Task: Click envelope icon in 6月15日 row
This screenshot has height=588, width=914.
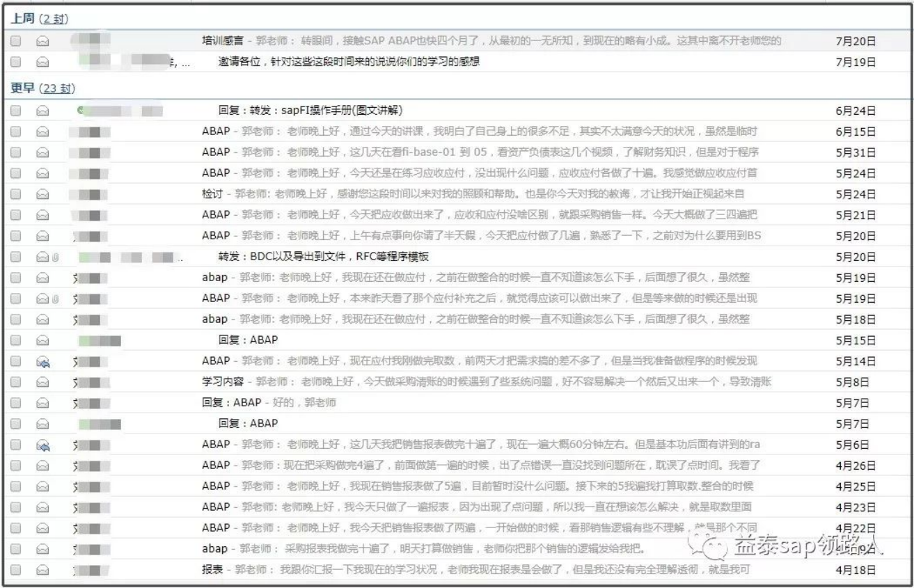Action: 42,132
